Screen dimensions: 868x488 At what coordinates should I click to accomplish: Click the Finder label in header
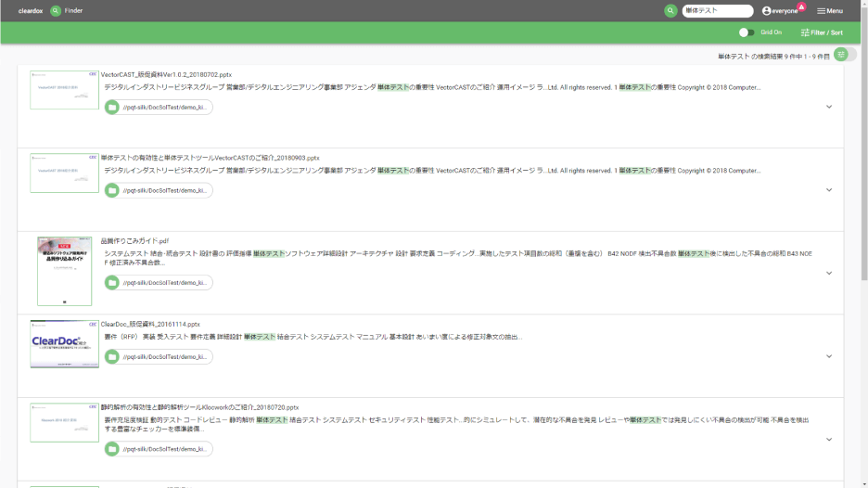(73, 10)
